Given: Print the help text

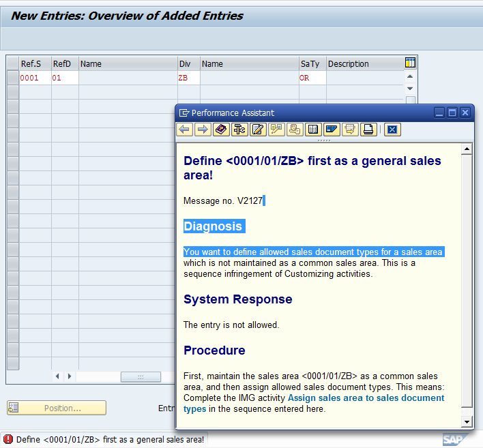Looking at the screenshot, I should click(x=368, y=130).
